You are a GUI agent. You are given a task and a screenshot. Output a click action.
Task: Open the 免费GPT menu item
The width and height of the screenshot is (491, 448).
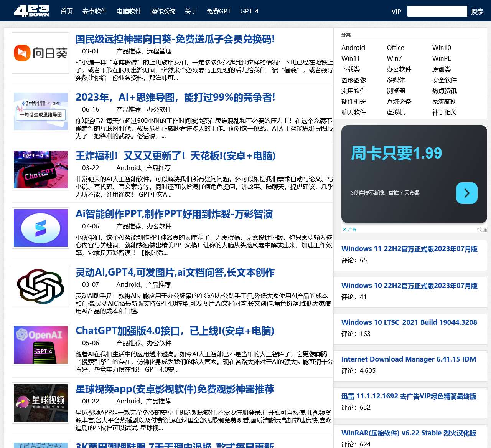click(219, 11)
